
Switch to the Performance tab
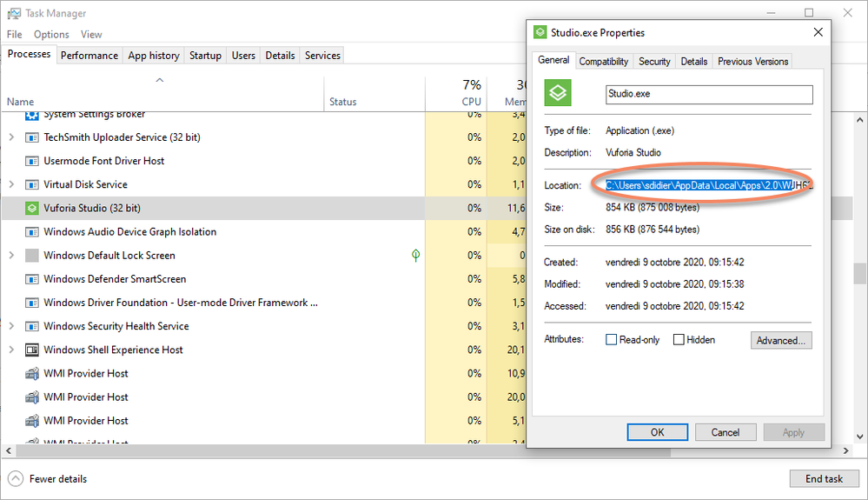pyautogui.click(x=89, y=55)
